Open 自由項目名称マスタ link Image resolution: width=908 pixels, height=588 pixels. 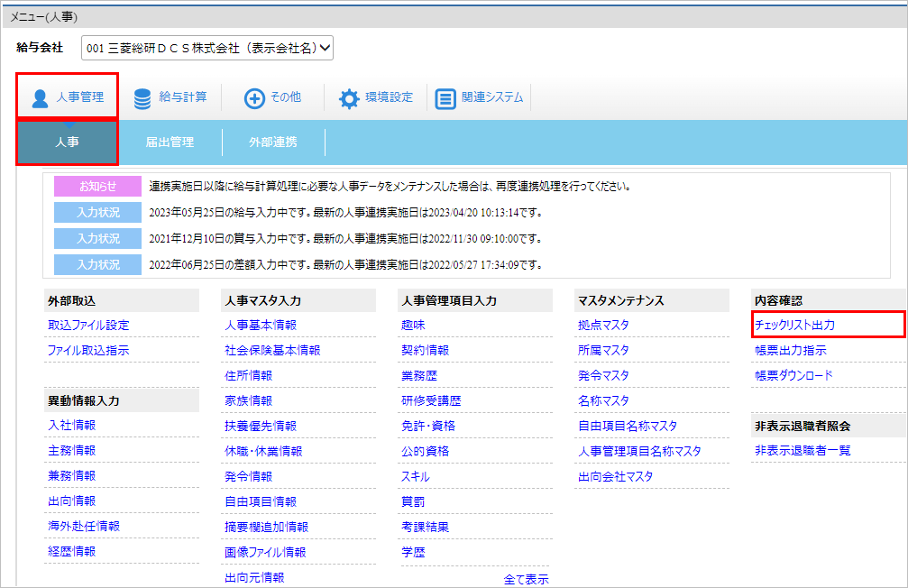point(628,426)
